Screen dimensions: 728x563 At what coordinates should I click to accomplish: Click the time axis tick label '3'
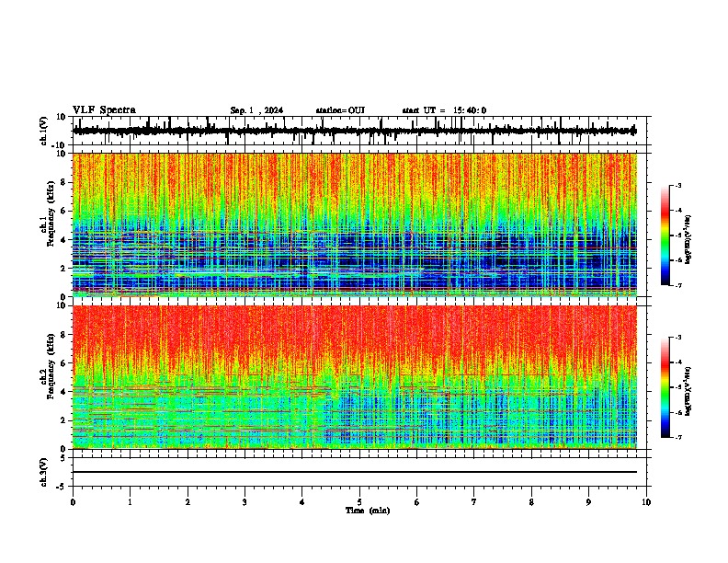click(245, 502)
